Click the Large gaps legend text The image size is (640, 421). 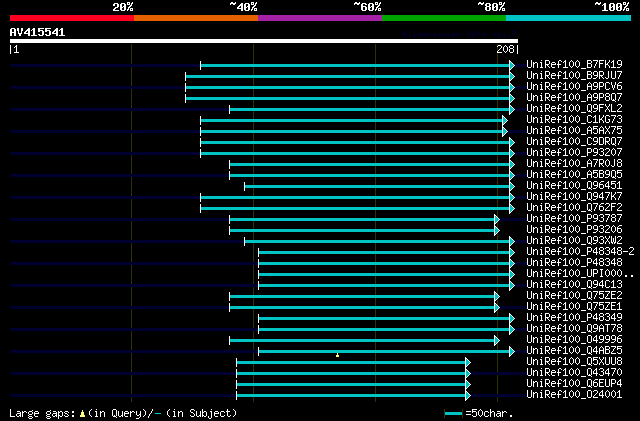pos(123,413)
